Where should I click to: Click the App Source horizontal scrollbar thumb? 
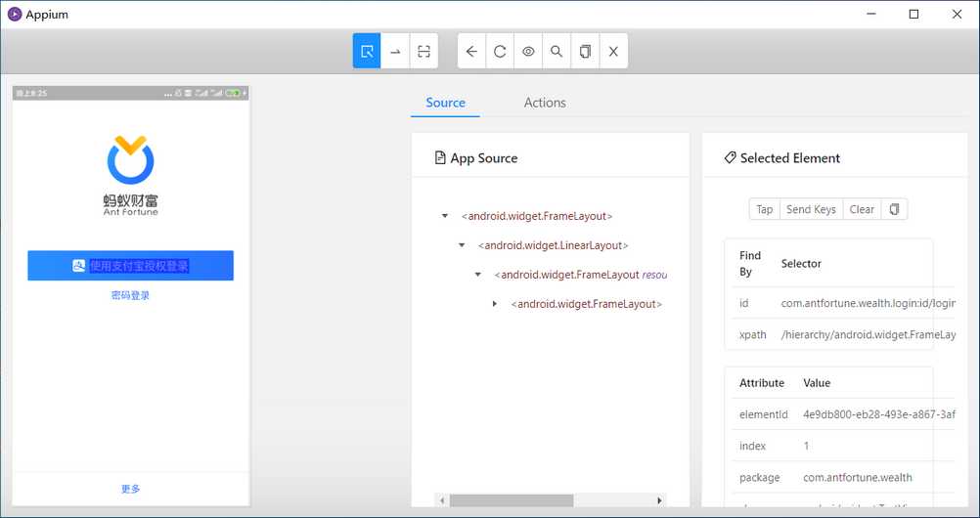pos(512,500)
